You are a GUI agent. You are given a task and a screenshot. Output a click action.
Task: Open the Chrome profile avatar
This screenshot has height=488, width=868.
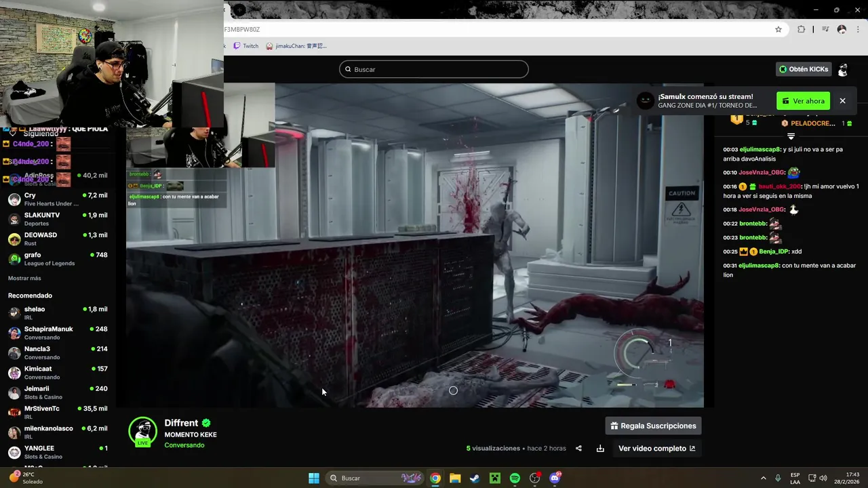pos(842,29)
